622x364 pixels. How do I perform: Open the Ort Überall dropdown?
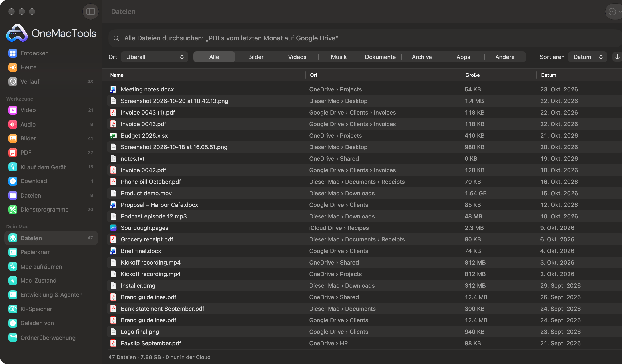155,57
